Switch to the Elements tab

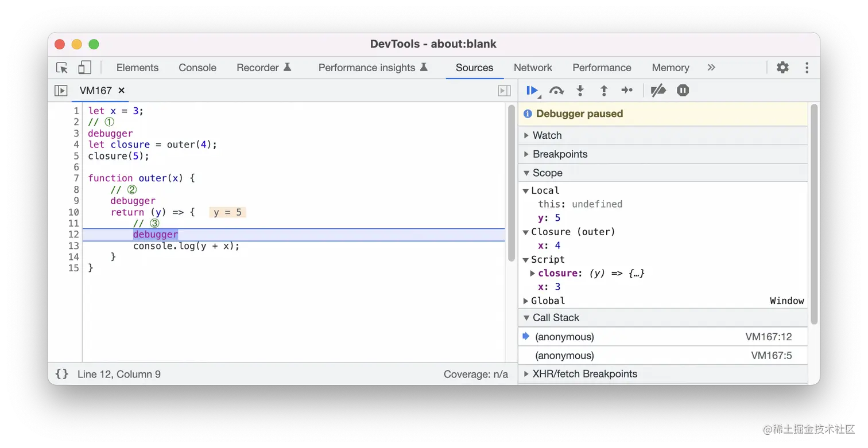(137, 68)
